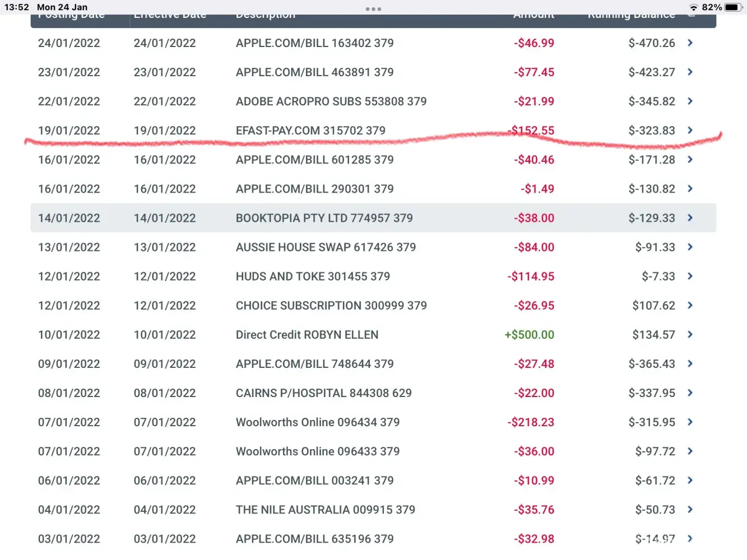The height and width of the screenshot is (560, 747).
Task: Click the Amount column header
Action: tap(533, 16)
